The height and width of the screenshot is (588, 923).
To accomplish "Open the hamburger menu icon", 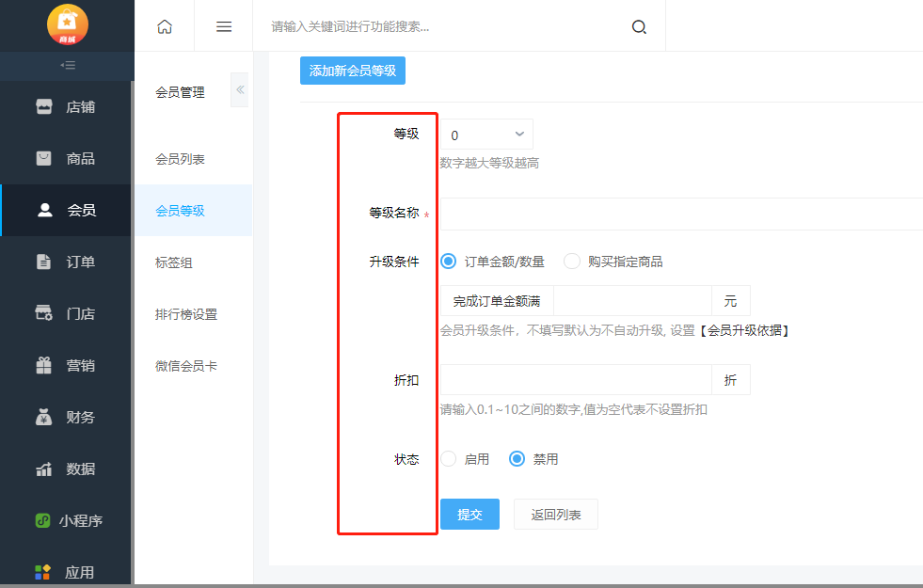I will pos(224,26).
